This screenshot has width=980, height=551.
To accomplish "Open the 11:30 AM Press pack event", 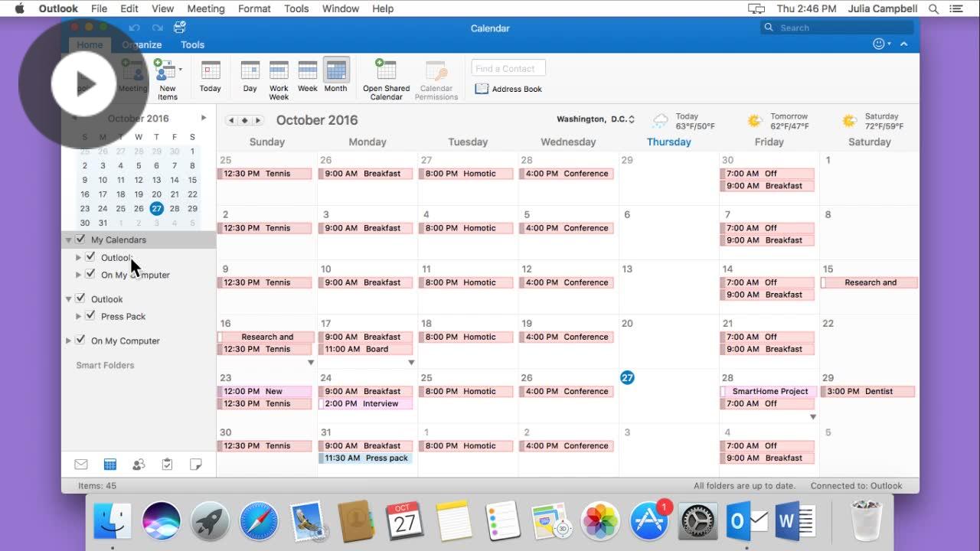I will coord(365,458).
